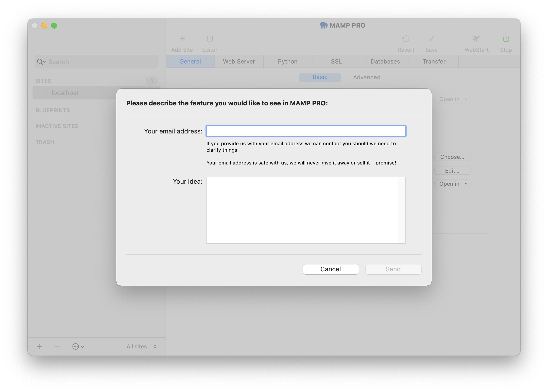This screenshot has width=548, height=392.
Task: Open the lower Open in dropdown
Action: click(452, 184)
